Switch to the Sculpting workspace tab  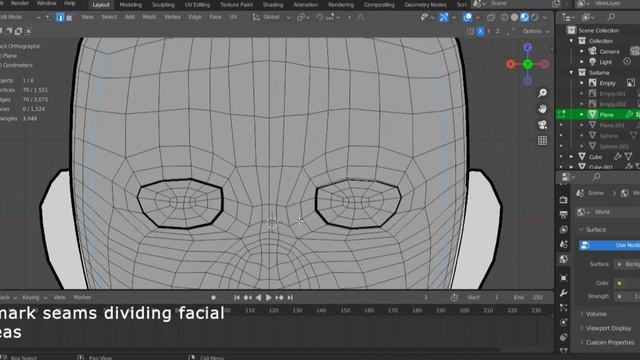pos(163,5)
